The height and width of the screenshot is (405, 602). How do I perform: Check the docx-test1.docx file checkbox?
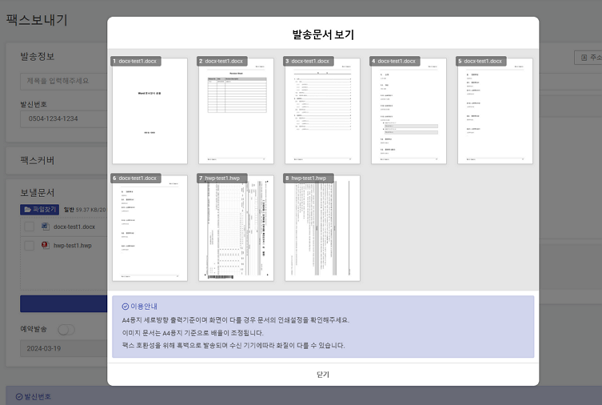pos(29,227)
